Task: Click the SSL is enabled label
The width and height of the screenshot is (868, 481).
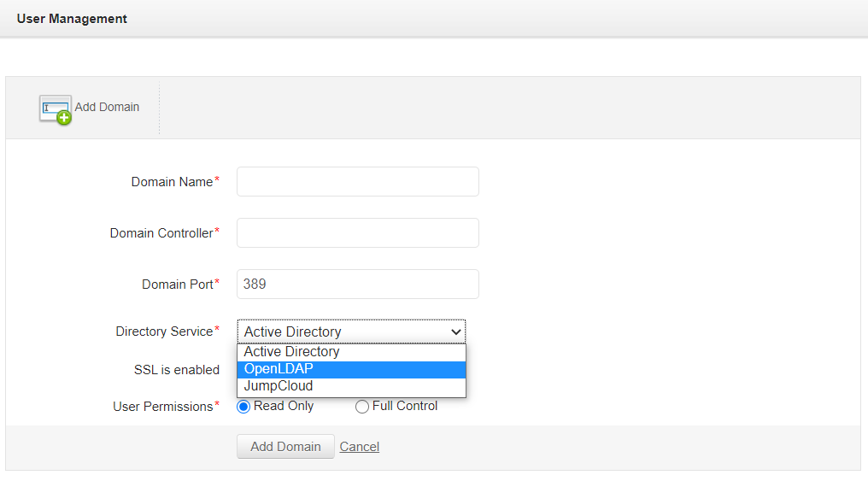Action: 177,370
